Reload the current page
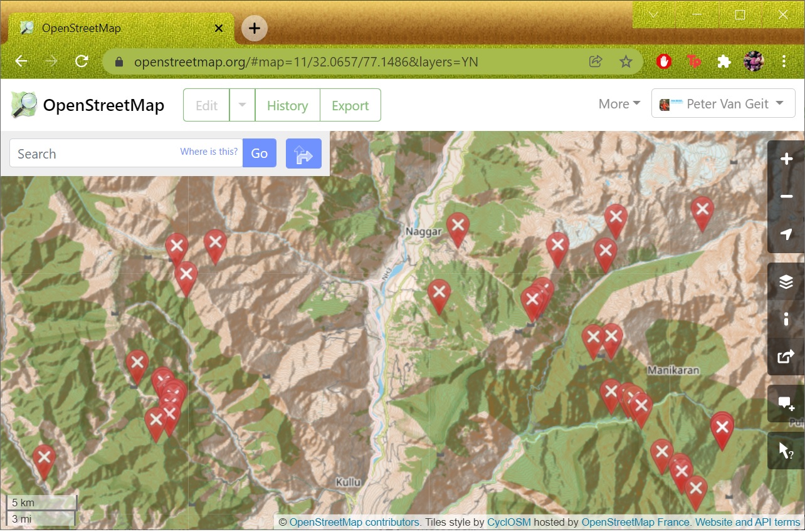Image resolution: width=805 pixels, height=532 pixels. (x=82, y=61)
